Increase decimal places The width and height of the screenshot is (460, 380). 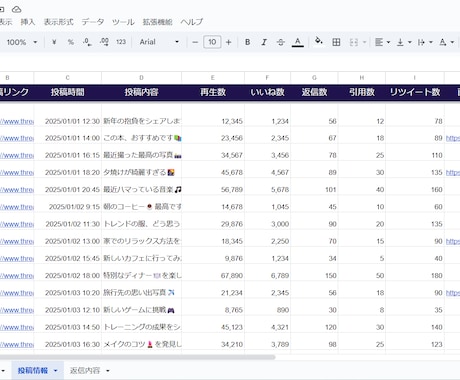point(104,42)
